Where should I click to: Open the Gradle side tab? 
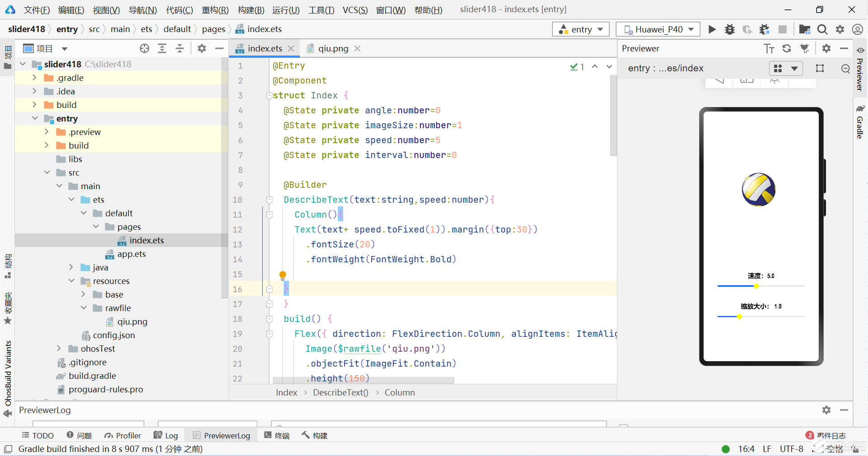pyautogui.click(x=860, y=122)
